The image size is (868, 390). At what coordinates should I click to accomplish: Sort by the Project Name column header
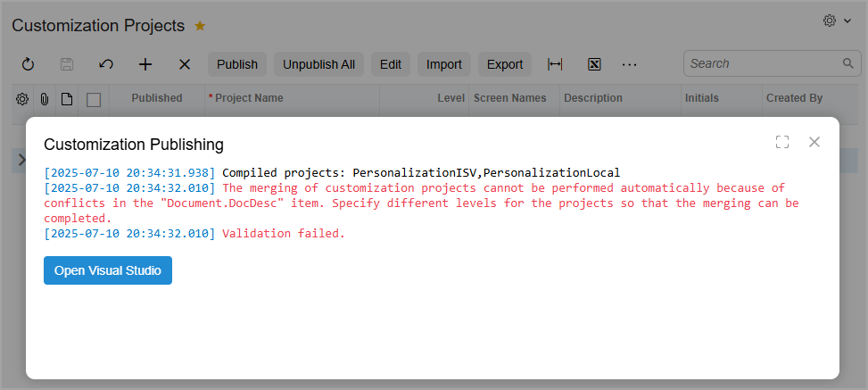(x=249, y=98)
